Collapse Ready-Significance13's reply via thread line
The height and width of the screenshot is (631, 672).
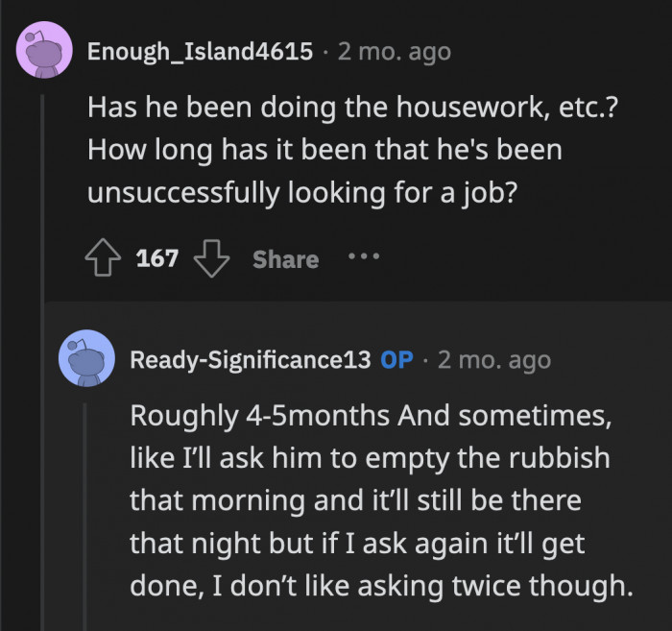click(86, 509)
